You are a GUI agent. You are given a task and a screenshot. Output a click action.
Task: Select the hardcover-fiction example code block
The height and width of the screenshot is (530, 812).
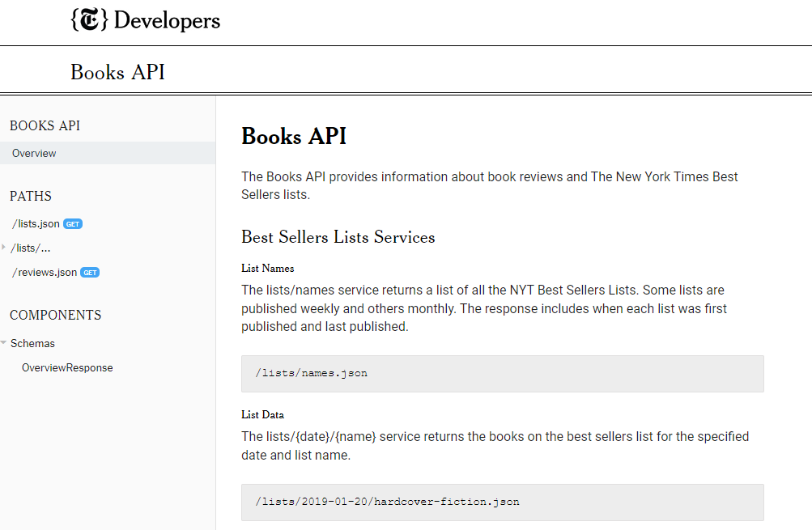(x=502, y=502)
